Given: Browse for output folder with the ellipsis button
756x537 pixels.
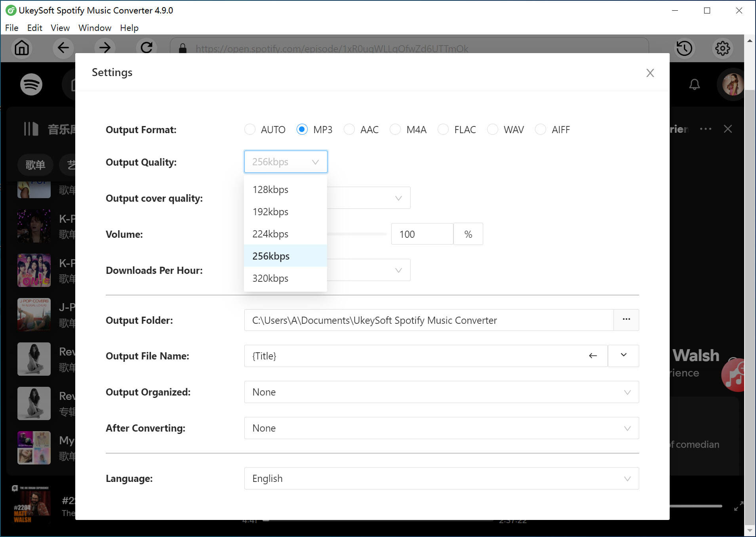Looking at the screenshot, I should click(626, 320).
